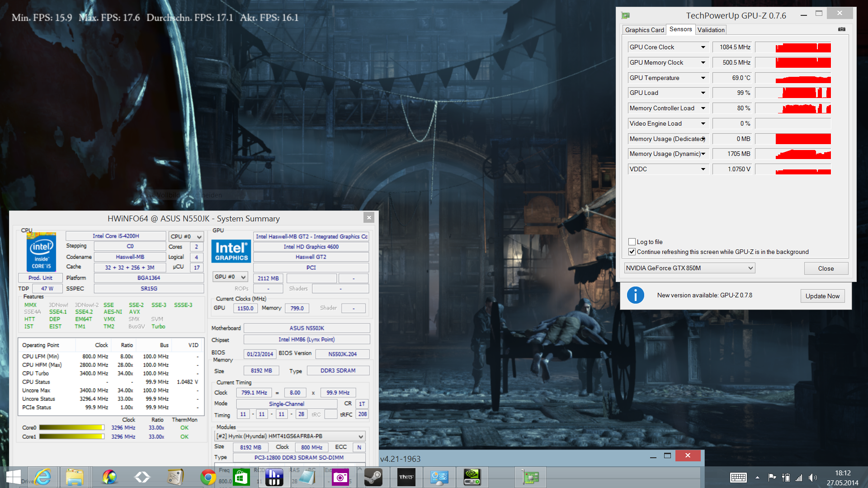Click the Intel Core i5 CPU logo
This screenshot has width=868, height=488.
[41, 252]
